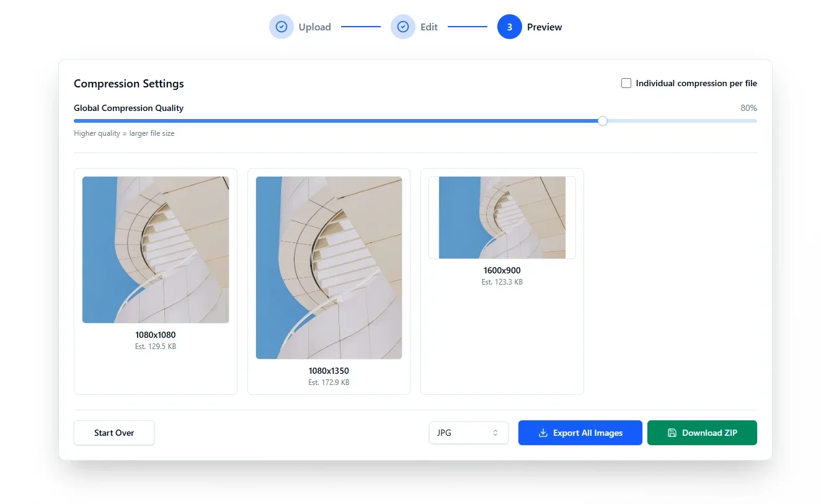Click the '1600x900' dimension label

(502, 270)
